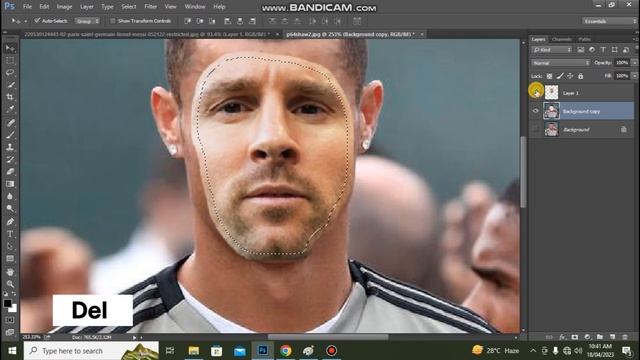Select the Horizontal Type tool

click(10, 234)
